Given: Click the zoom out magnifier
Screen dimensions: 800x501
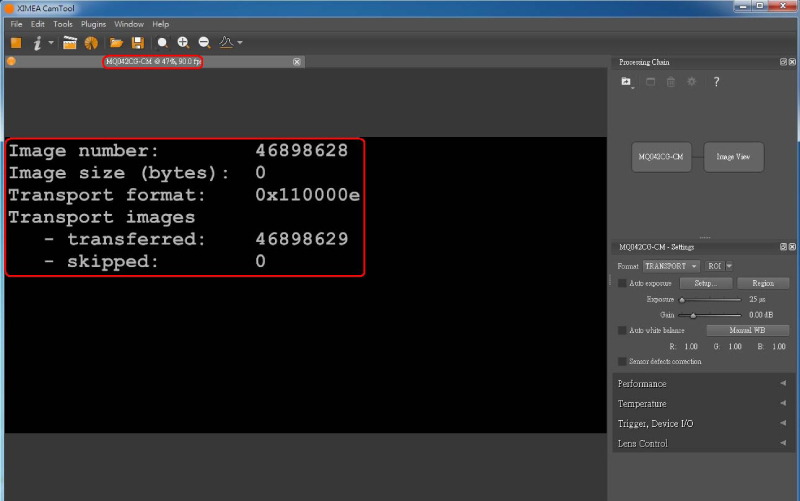Looking at the screenshot, I should click(204, 43).
